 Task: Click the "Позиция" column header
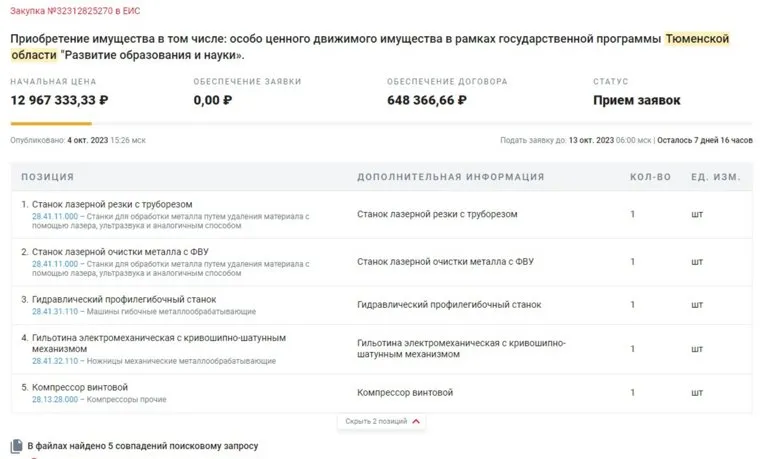point(47,177)
